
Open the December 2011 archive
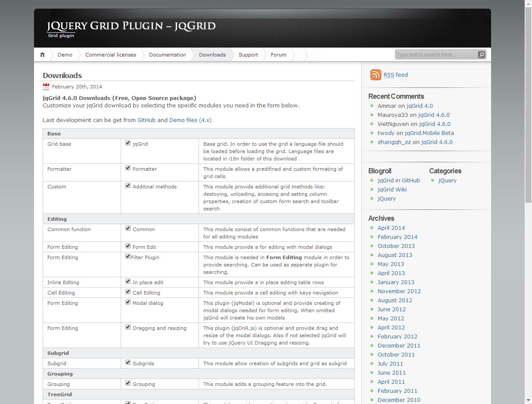coord(399,346)
